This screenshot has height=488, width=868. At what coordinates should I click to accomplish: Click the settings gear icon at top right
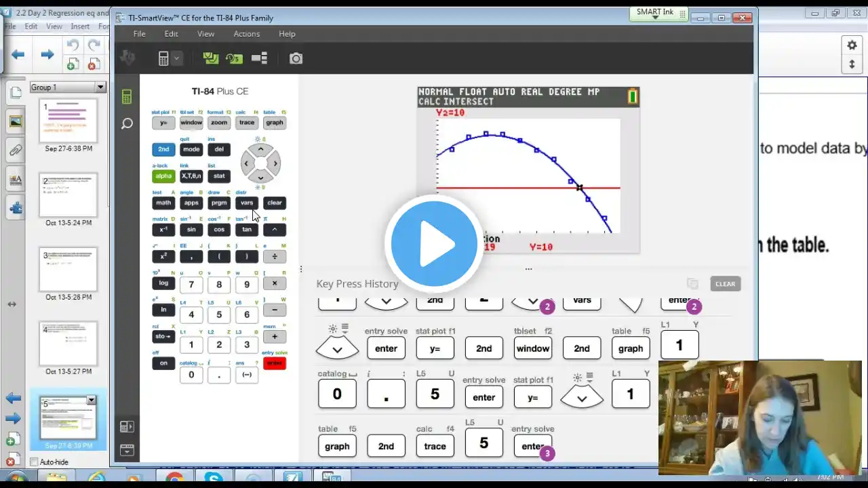pyautogui.click(x=852, y=45)
